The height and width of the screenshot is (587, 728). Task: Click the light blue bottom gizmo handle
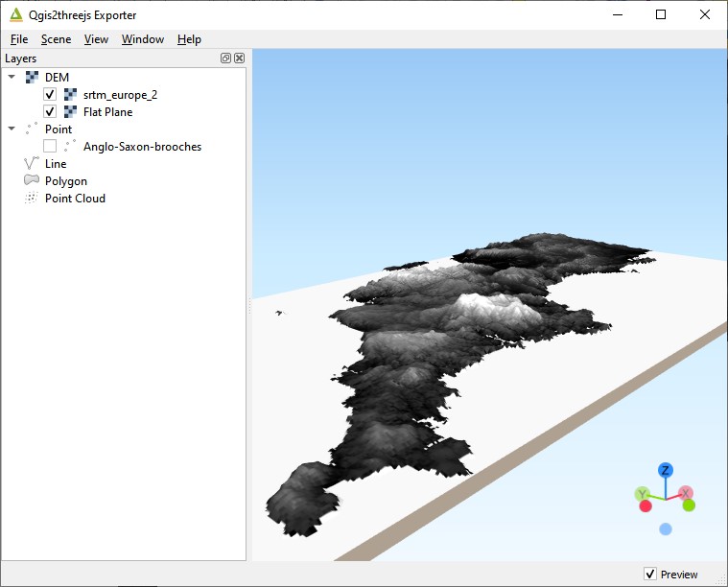[666, 528]
